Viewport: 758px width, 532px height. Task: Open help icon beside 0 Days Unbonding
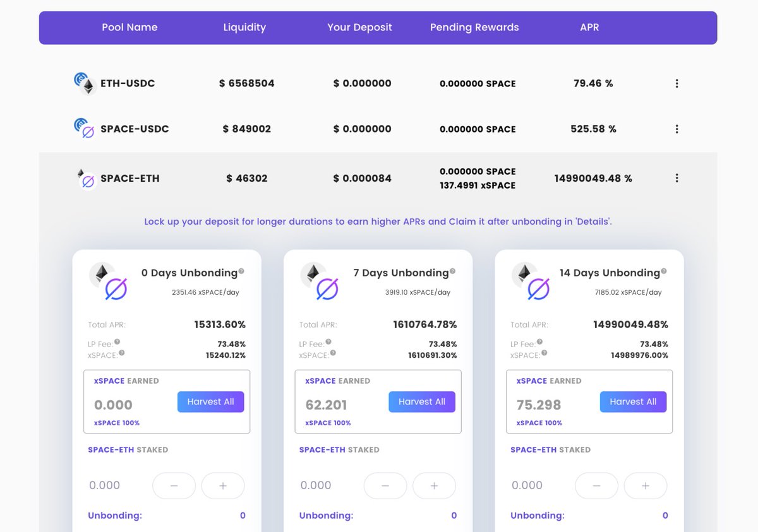click(241, 271)
